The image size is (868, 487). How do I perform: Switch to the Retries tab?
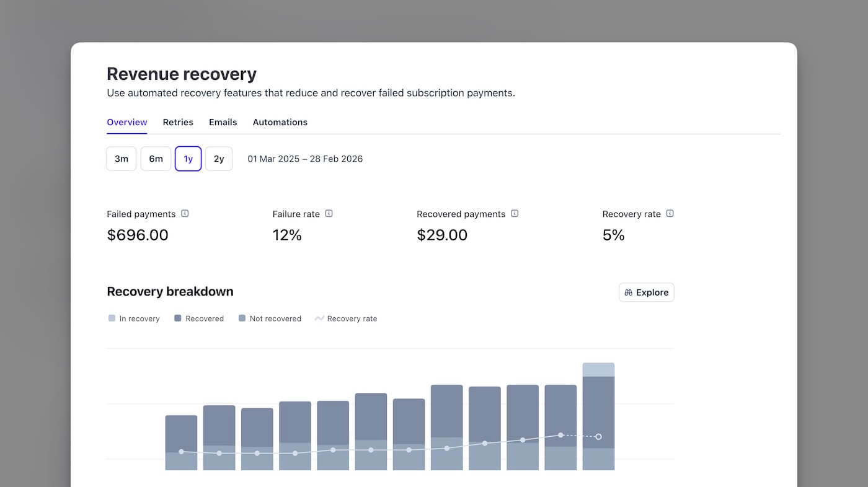pyautogui.click(x=178, y=122)
